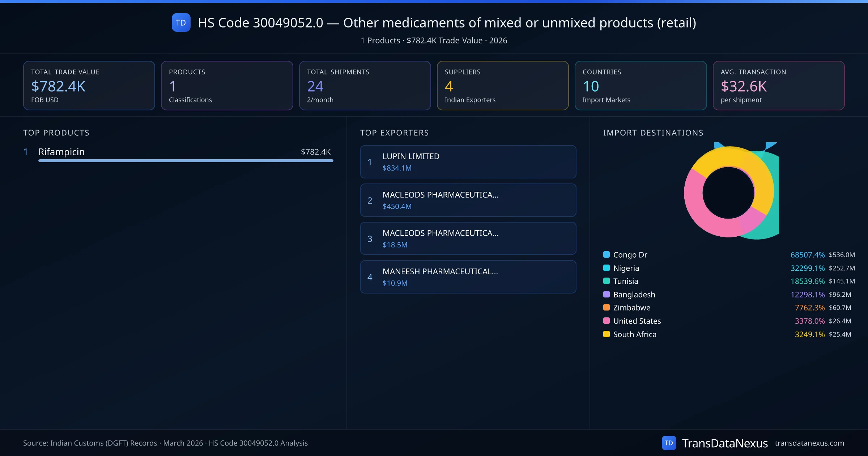
Task: Click the Total Shipments stat card
Action: click(x=365, y=85)
